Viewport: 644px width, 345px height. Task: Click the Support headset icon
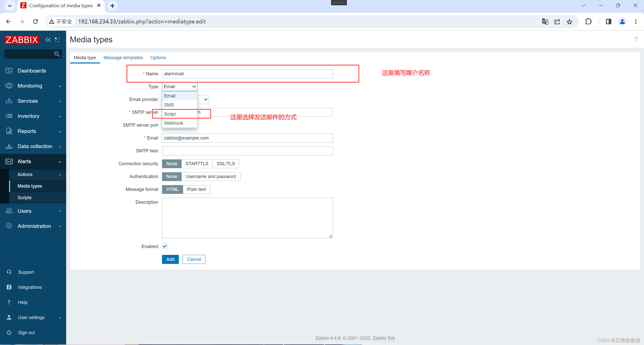coord(9,272)
